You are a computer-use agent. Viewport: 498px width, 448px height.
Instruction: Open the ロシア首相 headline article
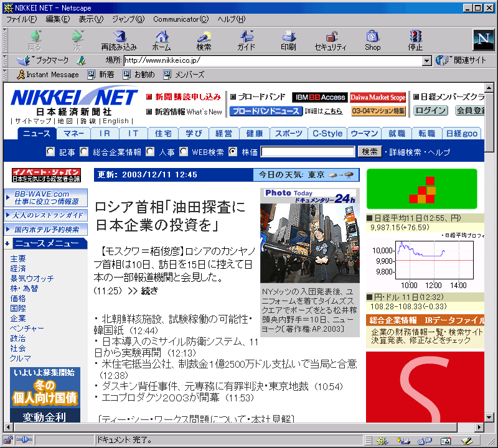(170, 217)
